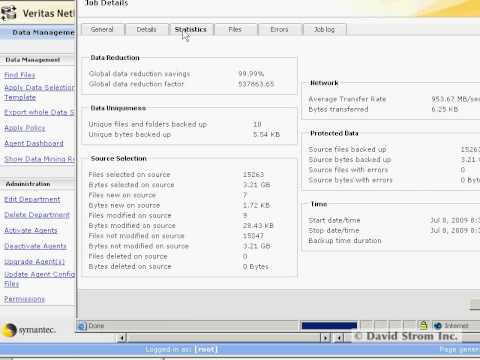Switch to the General tab
The height and width of the screenshot is (360, 480).
(103, 29)
